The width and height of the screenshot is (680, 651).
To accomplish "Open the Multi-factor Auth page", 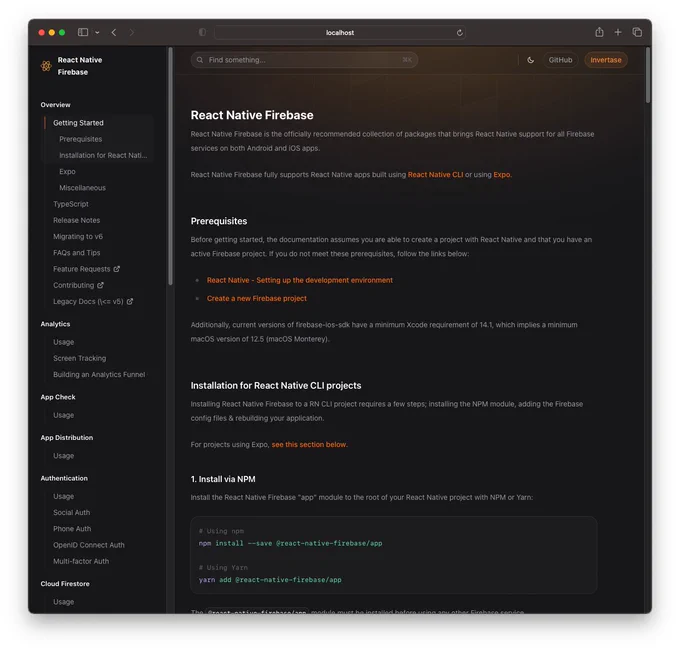I will [x=81, y=561].
